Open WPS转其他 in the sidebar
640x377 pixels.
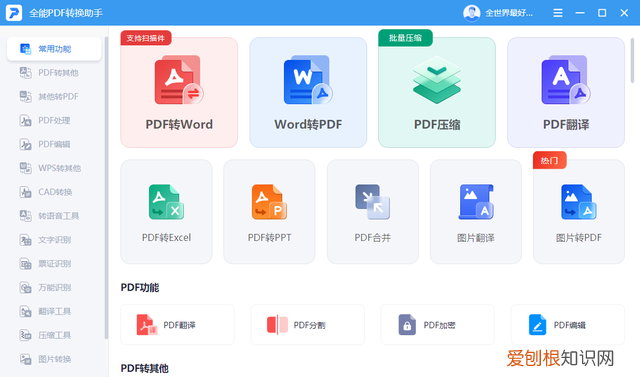[54, 168]
